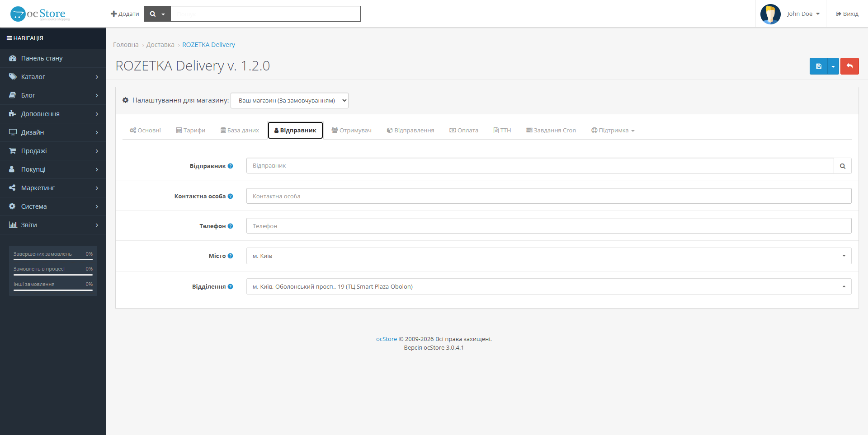The image size is (868, 435).
Task: Open the store selector Ваш магазин dropdown
Action: coord(289,101)
